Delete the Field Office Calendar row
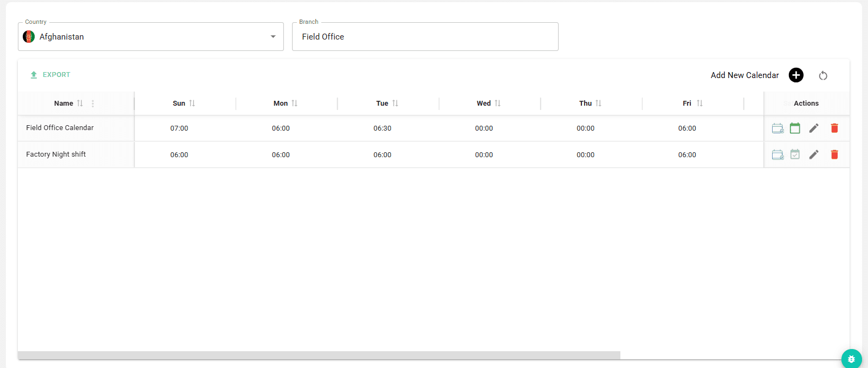 pyautogui.click(x=834, y=128)
